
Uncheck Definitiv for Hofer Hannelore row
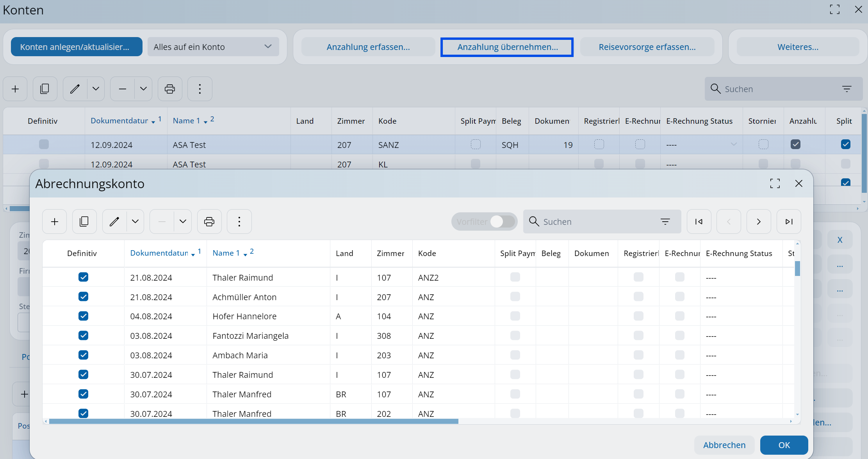tap(83, 316)
